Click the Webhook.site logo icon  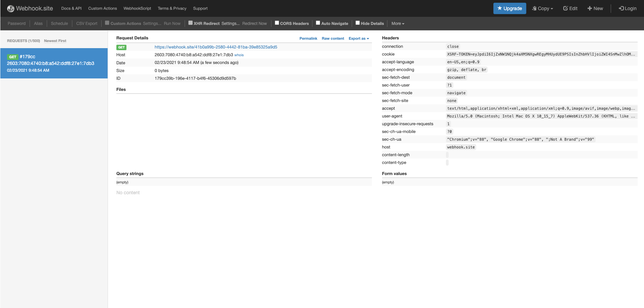[x=11, y=8]
